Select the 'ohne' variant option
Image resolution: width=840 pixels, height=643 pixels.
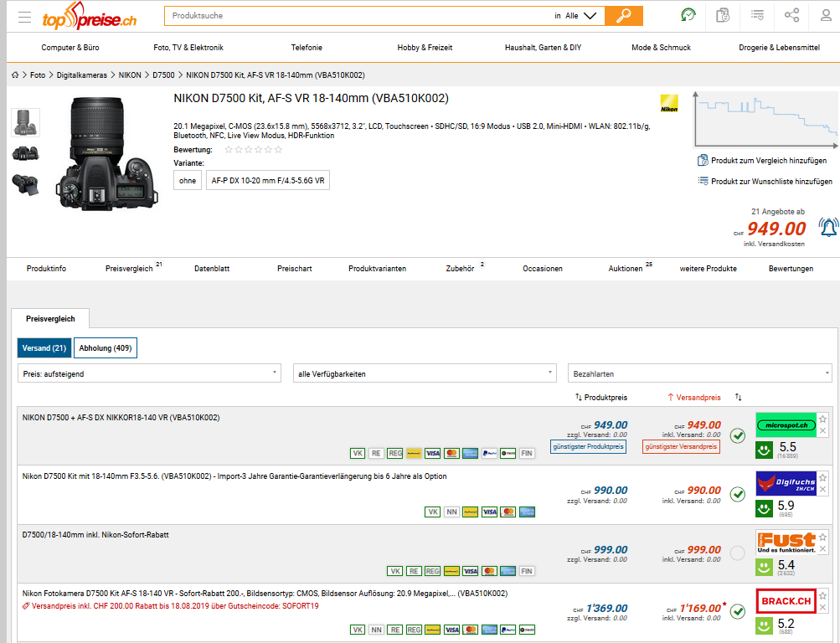[188, 180]
